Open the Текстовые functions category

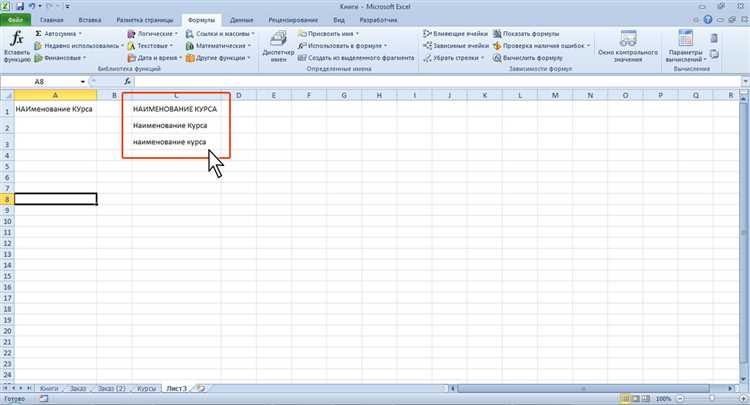(150, 46)
